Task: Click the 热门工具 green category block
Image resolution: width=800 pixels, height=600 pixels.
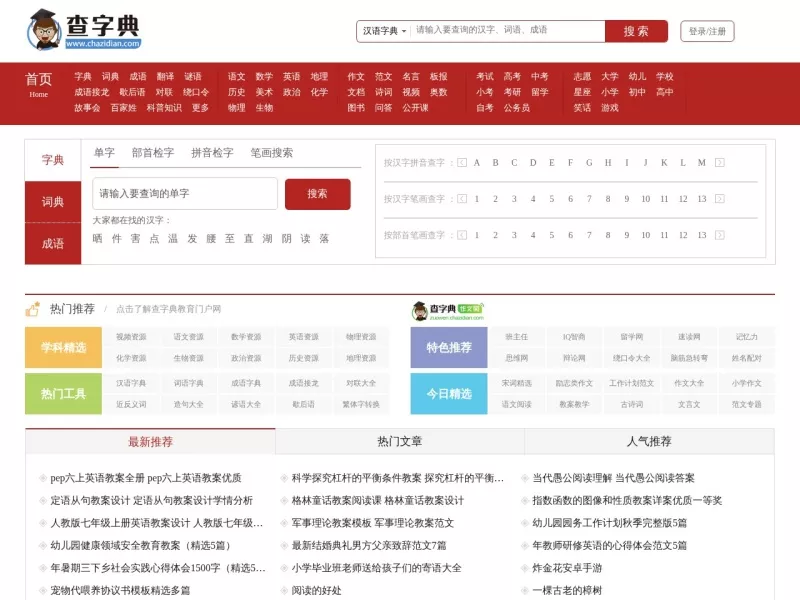Action: pos(63,393)
